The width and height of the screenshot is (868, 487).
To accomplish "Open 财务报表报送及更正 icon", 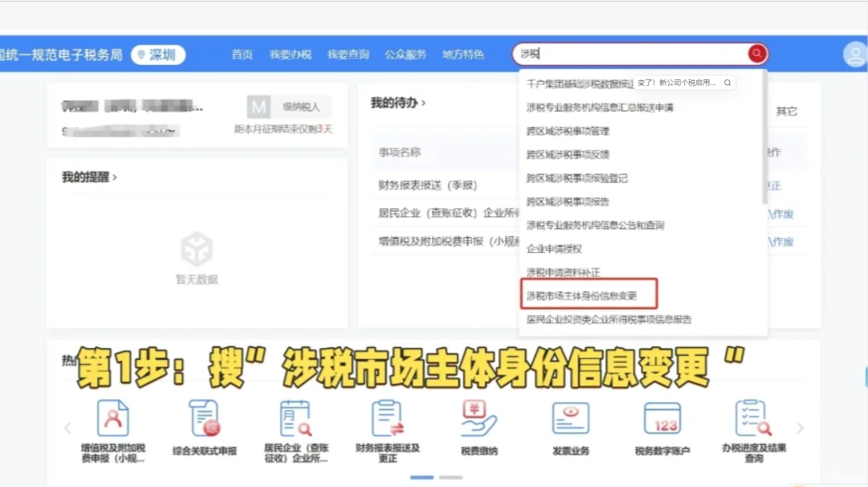I will click(388, 418).
